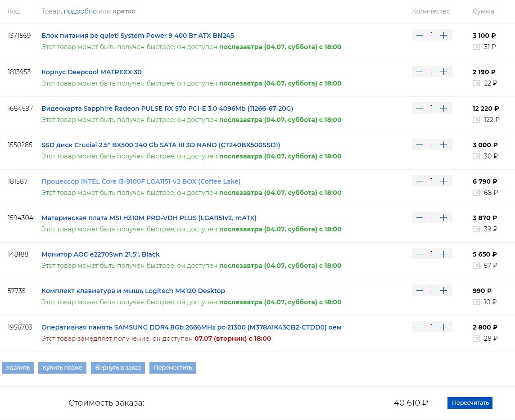This screenshot has height=420, width=515.
Task: Open Видеокарта Sapphire Radeon PULSE RX 570 link
Action: click(167, 108)
